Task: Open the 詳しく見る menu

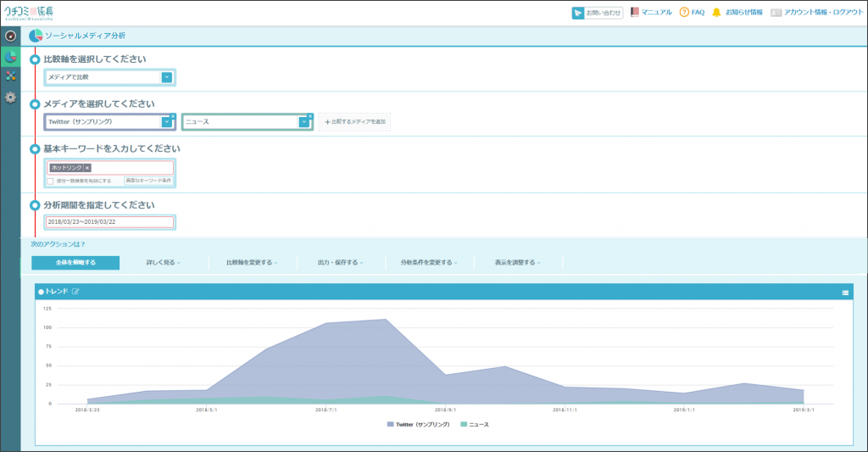Action: [x=164, y=263]
